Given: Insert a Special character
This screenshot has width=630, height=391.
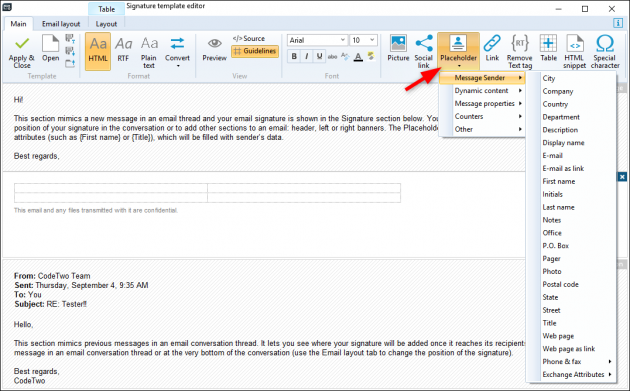Looking at the screenshot, I should coord(605,52).
